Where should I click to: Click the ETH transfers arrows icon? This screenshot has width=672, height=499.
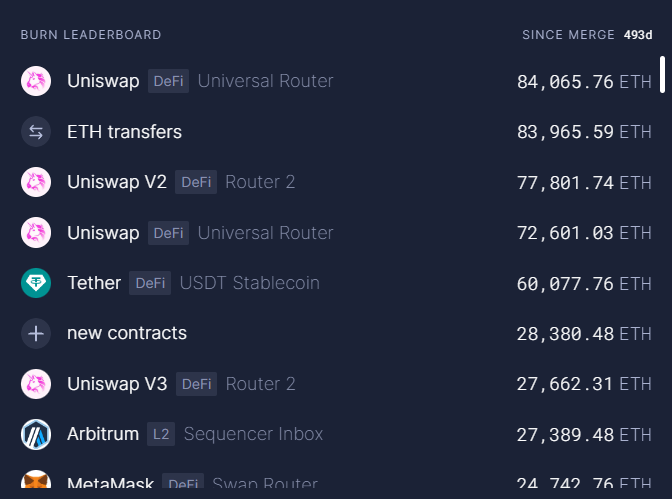tap(36, 131)
